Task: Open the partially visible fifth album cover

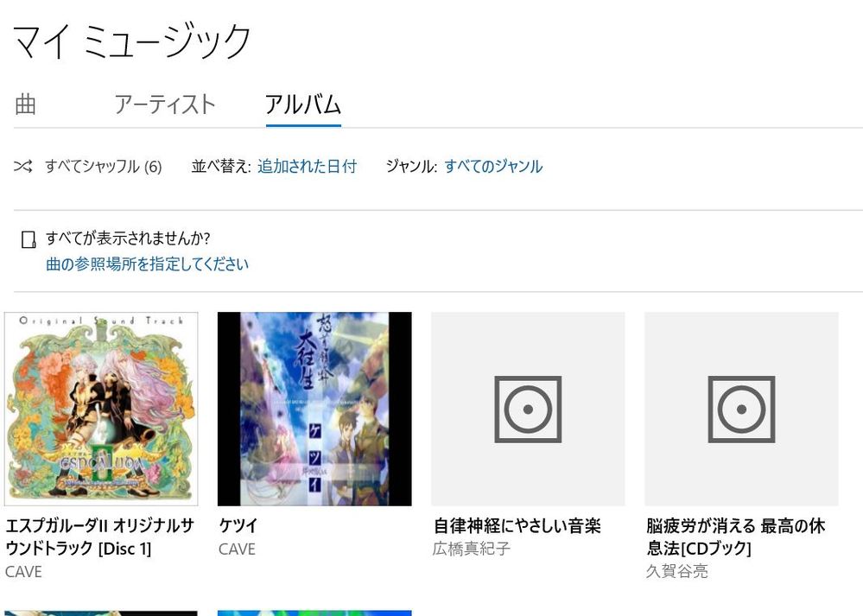Action: click(x=101, y=613)
